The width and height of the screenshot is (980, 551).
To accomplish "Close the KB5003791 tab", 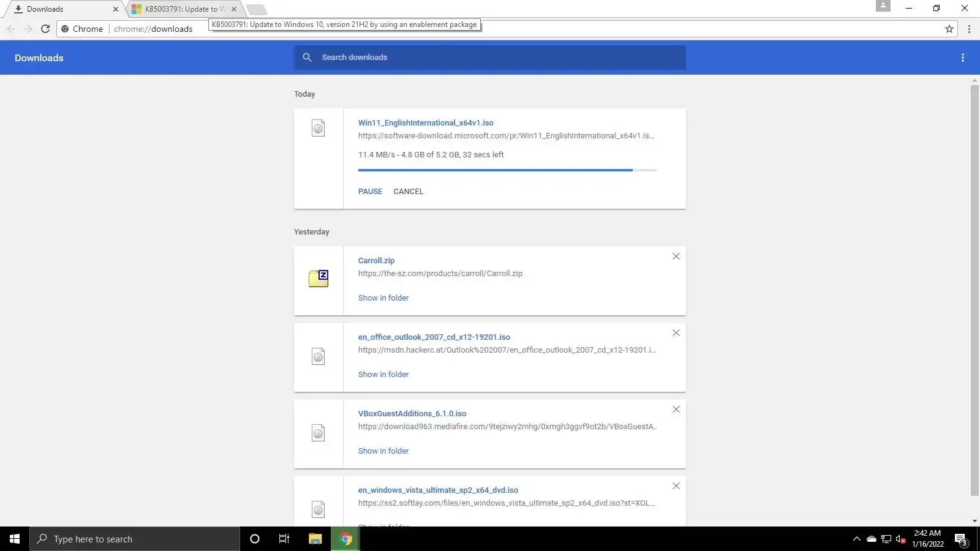I will [234, 9].
